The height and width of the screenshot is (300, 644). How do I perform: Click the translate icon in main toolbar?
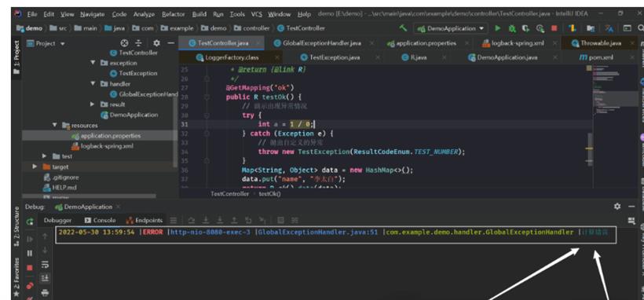[x=609, y=28]
